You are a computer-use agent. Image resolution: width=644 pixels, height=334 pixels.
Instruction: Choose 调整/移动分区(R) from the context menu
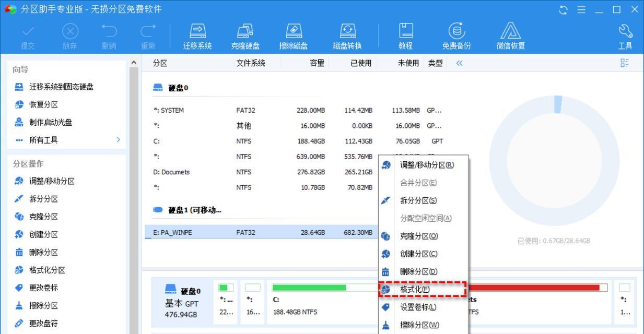click(x=424, y=165)
